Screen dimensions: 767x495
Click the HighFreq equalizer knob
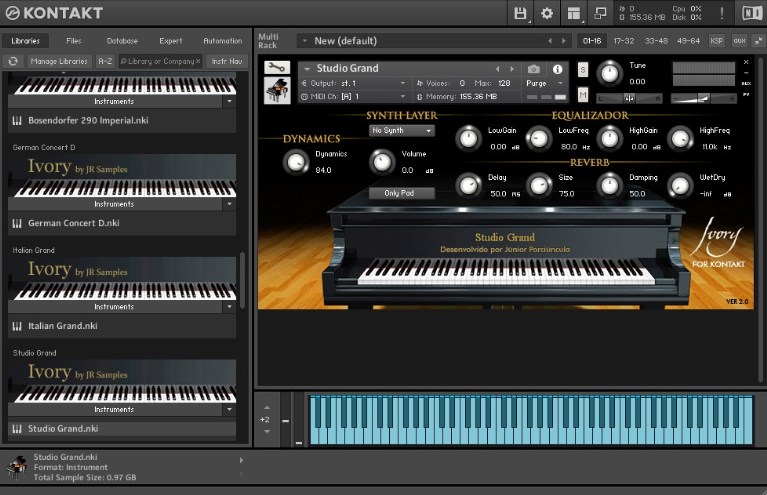(680, 138)
